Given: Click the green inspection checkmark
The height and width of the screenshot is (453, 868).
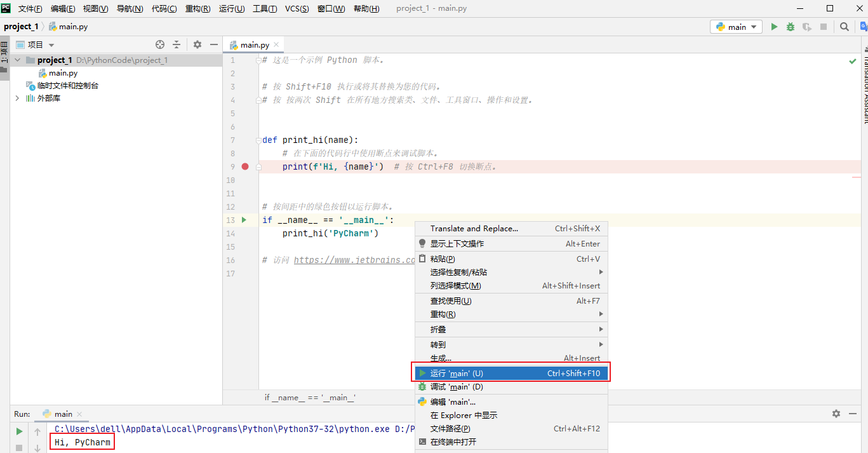Looking at the screenshot, I should [853, 62].
